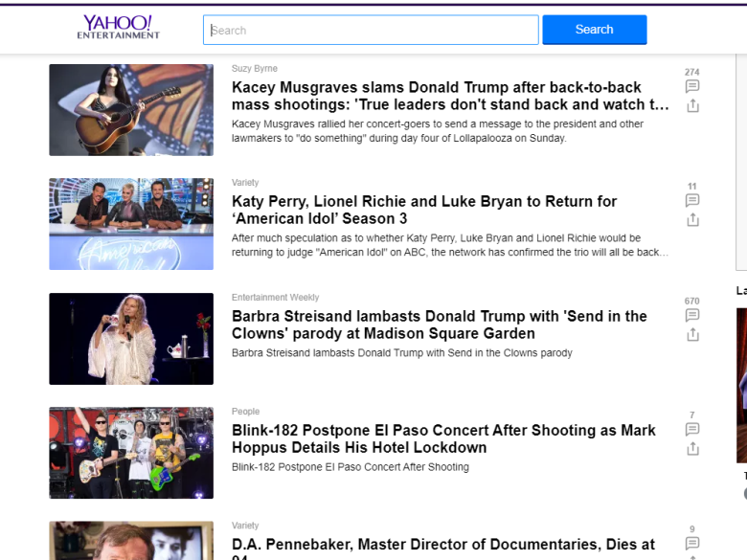Open comments on Barbra Streisand article
The height and width of the screenshot is (560, 747).
[x=692, y=315]
